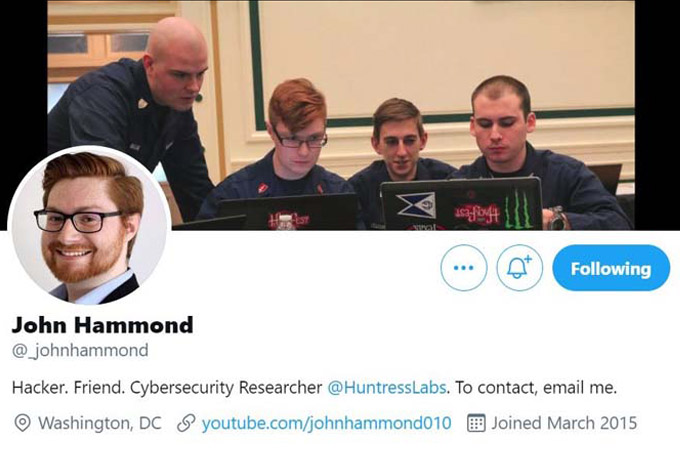This screenshot has height=450, width=680.
Task: Open the three-dots more options menu
Action: pyautogui.click(x=464, y=267)
